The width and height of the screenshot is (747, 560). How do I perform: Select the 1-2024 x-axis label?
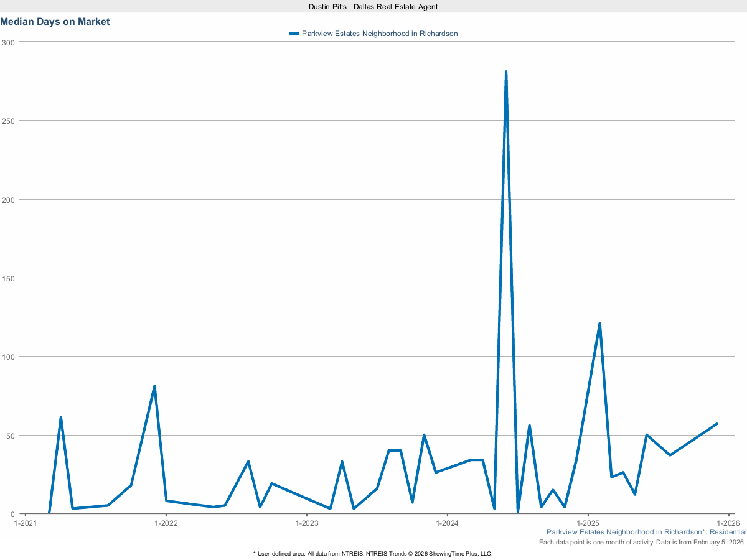click(x=447, y=523)
